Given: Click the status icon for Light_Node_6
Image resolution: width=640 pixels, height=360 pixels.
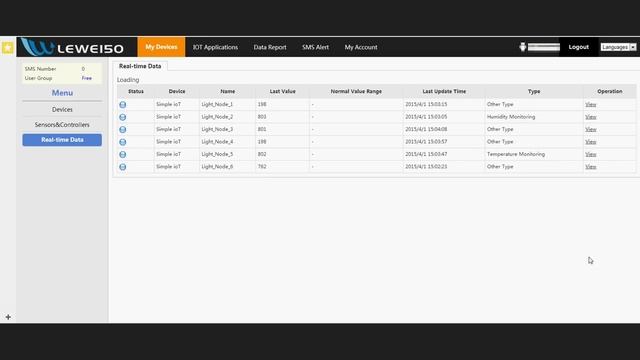Looking at the screenshot, I should click(x=122, y=167).
